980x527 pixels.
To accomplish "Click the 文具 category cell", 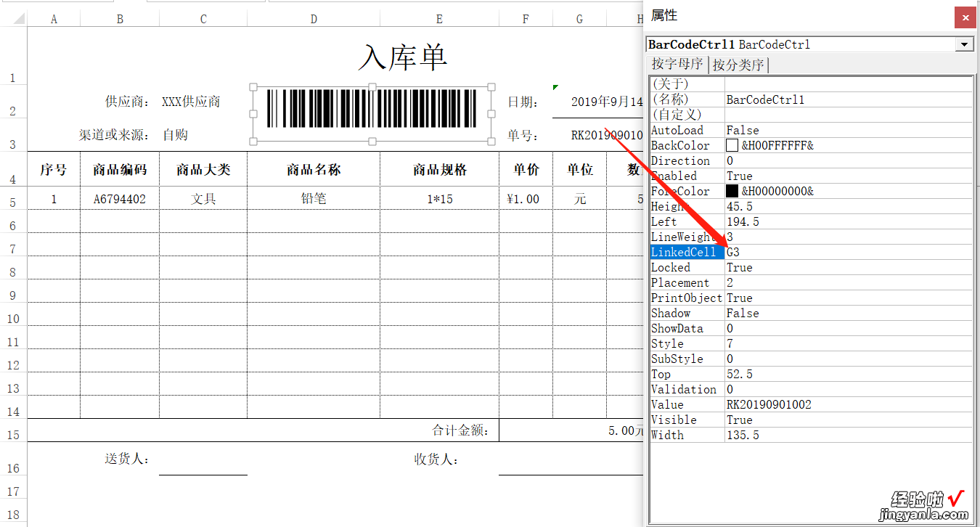I will click(x=203, y=199).
